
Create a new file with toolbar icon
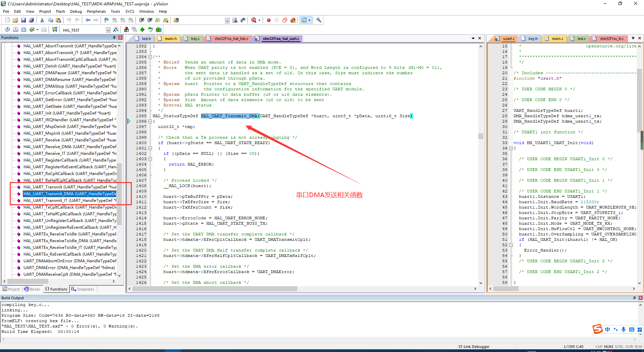[x=7, y=20]
